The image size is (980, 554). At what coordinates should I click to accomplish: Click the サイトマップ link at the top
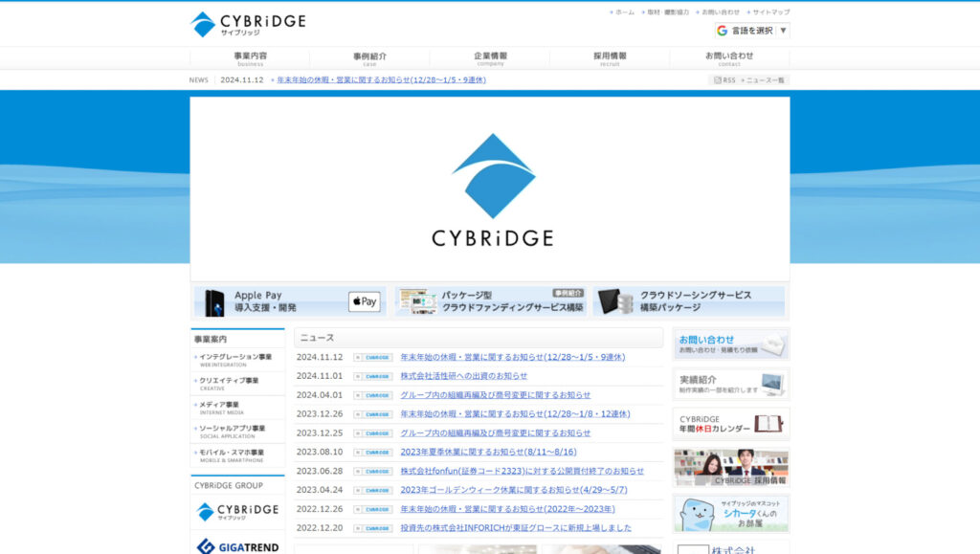(770, 12)
